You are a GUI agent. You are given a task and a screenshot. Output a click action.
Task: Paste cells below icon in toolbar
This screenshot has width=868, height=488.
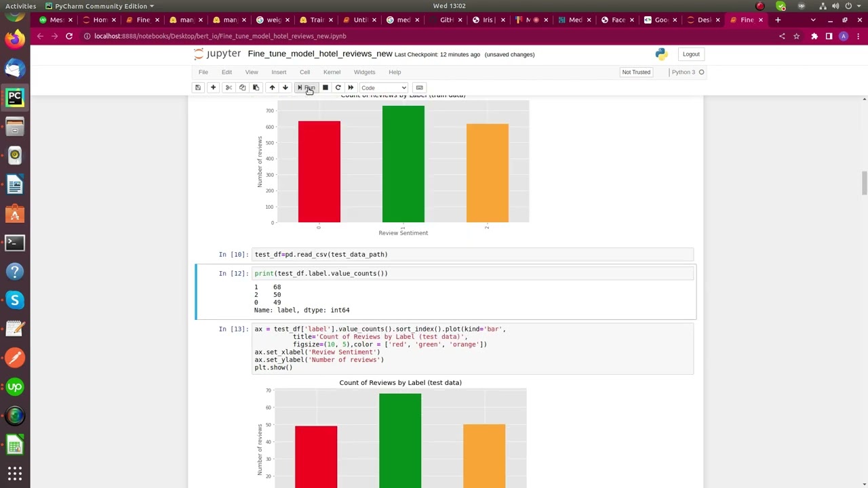pos(256,87)
